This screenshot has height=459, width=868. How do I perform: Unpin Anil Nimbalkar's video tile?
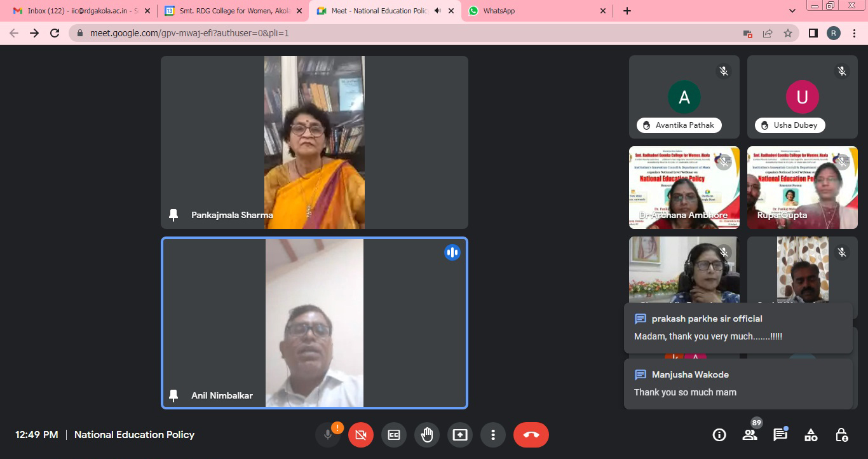tap(173, 395)
